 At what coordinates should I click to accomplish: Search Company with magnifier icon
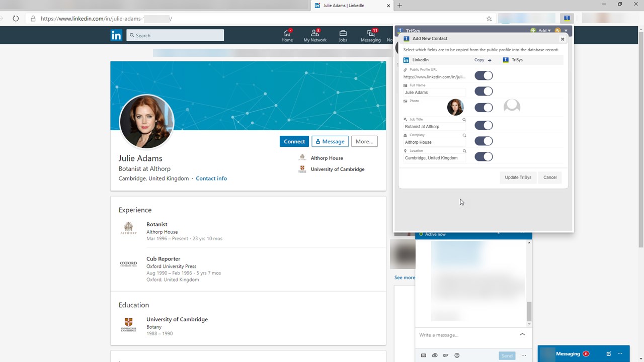tap(464, 135)
